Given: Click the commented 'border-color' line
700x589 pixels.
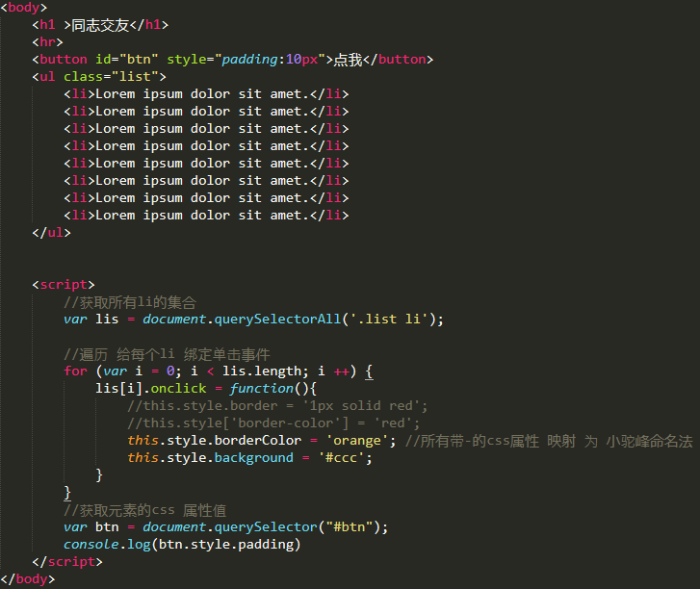Looking at the screenshot, I should pos(273,423).
